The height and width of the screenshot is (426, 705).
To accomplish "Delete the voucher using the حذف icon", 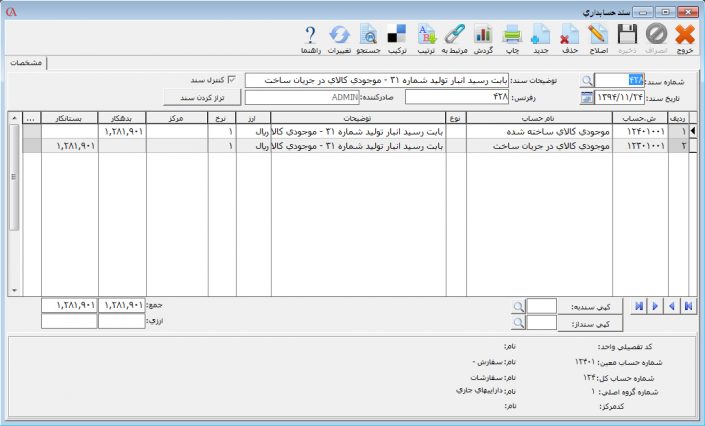I will [570, 38].
